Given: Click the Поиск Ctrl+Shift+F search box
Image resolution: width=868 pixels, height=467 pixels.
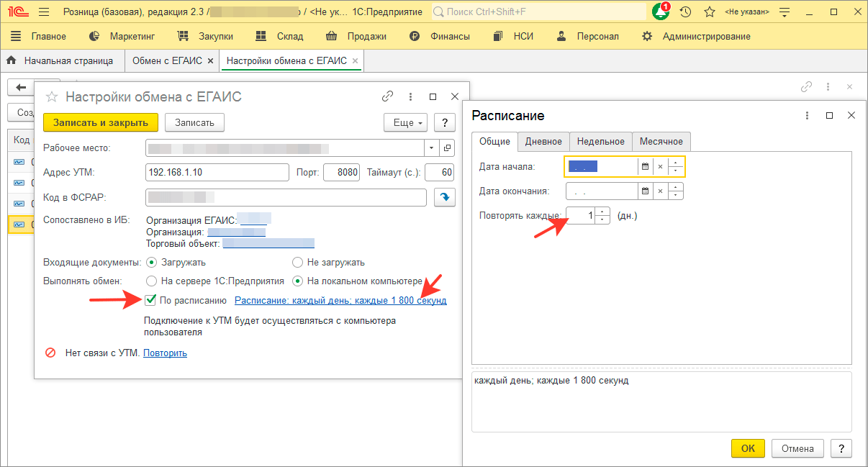Looking at the screenshot, I should pyautogui.click(x=538, y=12).
